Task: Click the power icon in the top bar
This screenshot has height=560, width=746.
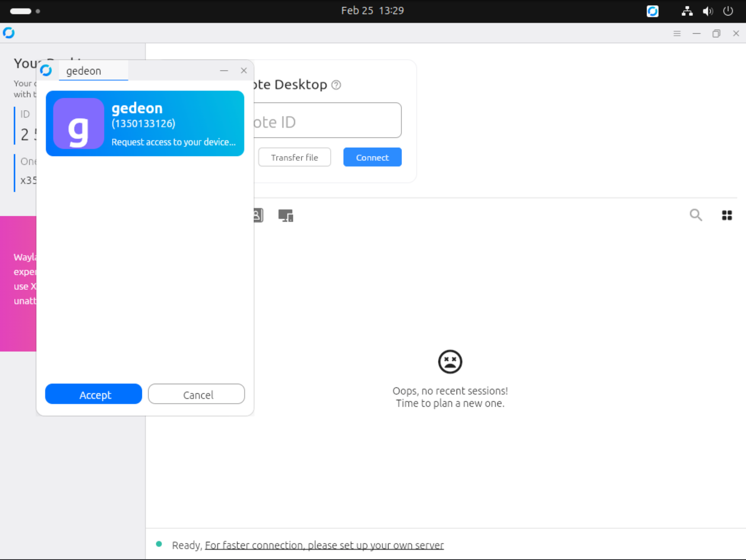Action: coord(729,11)
